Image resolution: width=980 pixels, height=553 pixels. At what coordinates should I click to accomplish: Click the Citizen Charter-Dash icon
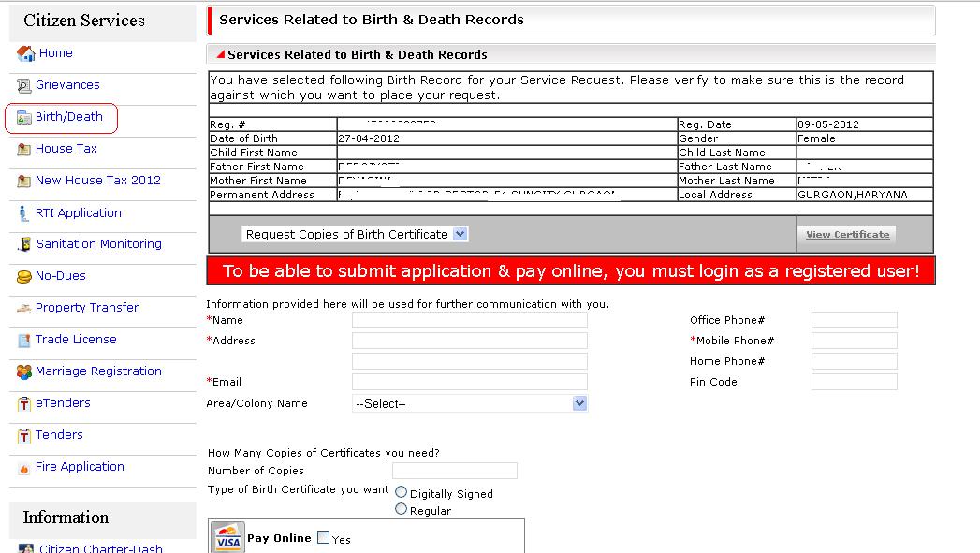tap(25, 548)
